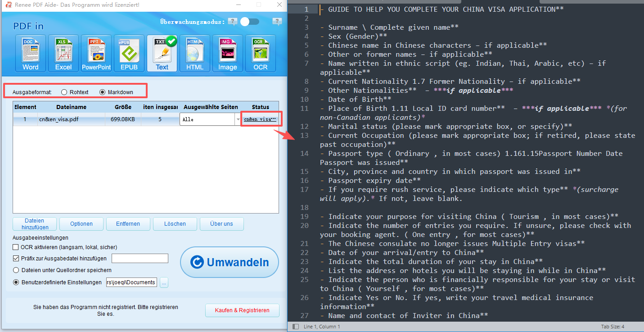Enable OCR aktivieren option
644x332 pixels.
[x=15, y=247]
